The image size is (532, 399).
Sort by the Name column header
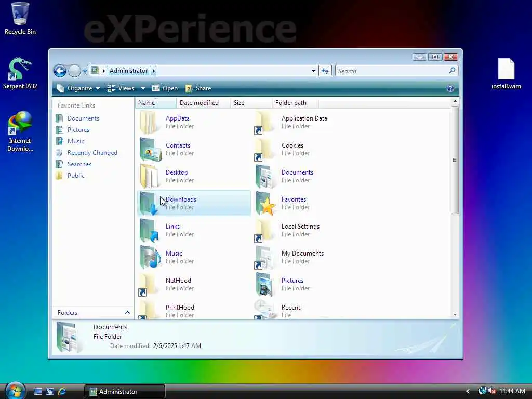pos(156,102)
